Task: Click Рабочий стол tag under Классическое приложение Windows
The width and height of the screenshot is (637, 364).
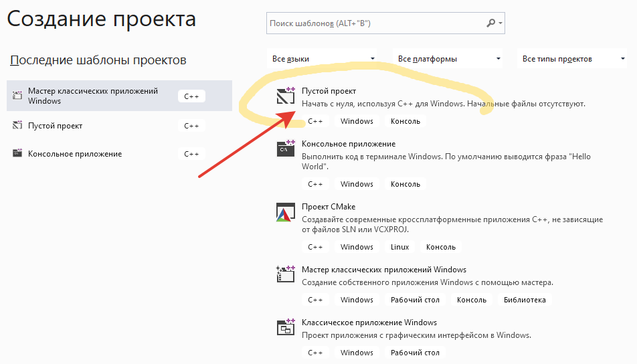Action: (x=415, y=353)
